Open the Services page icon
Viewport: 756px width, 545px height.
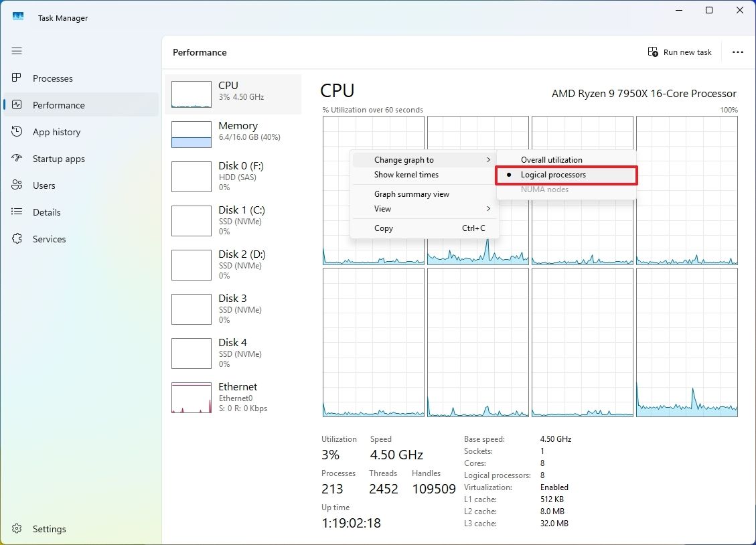coord(16,239)
